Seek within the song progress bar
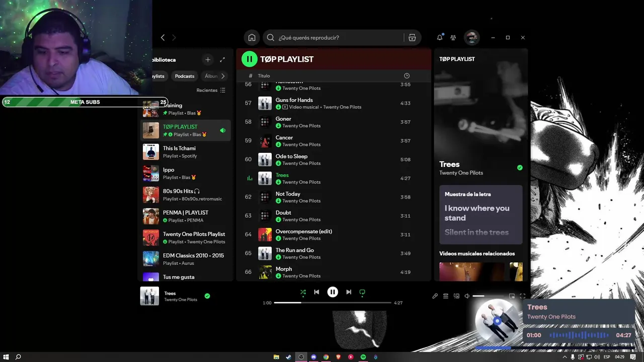Screen dimensions: 644x362 tap(333, 303)
